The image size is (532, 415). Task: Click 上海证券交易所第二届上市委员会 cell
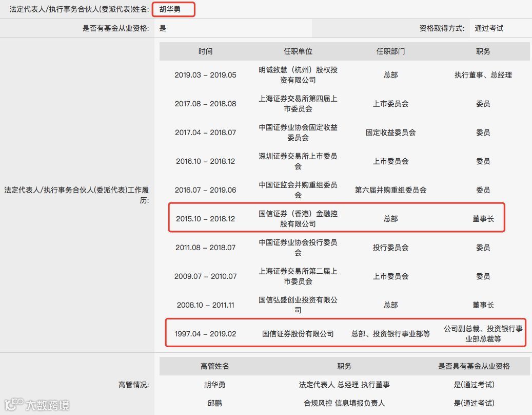pyautogui.click(x=298, y=276)
